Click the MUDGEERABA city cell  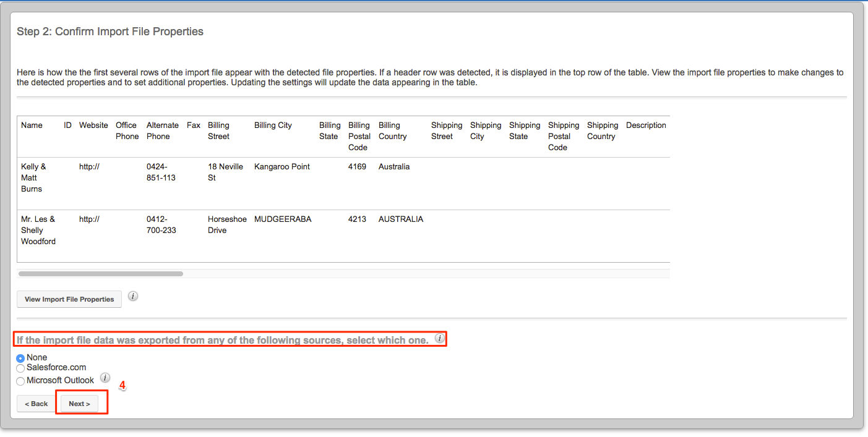(x=283, y=219)
